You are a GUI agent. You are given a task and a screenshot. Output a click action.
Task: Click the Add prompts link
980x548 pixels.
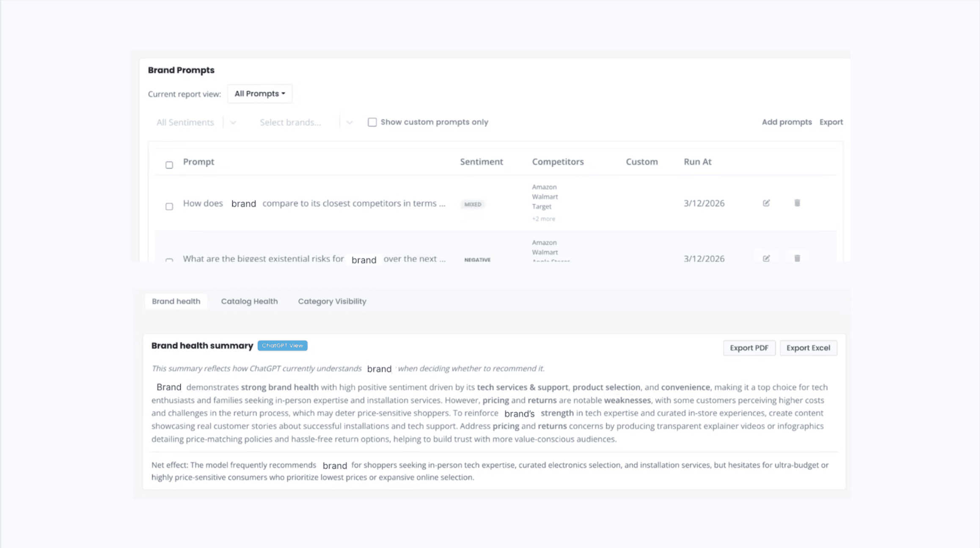pyautogui.click(x=787, y=122)
